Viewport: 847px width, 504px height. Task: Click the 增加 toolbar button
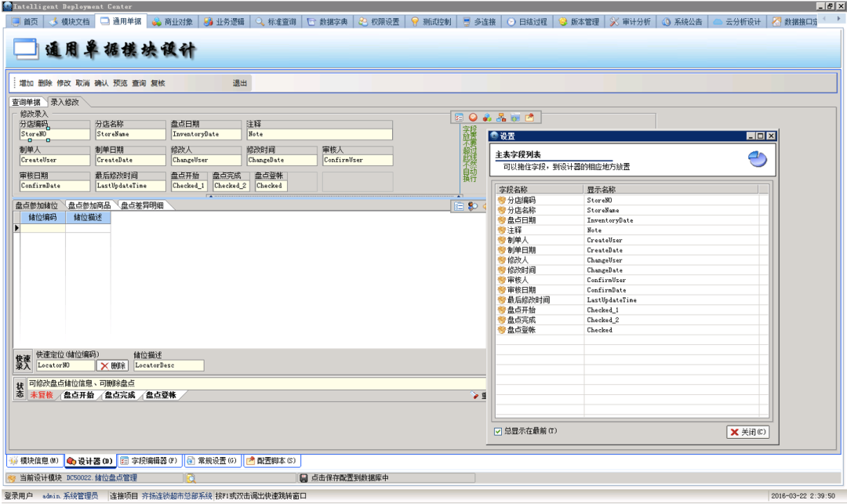[x=27, y=83]
